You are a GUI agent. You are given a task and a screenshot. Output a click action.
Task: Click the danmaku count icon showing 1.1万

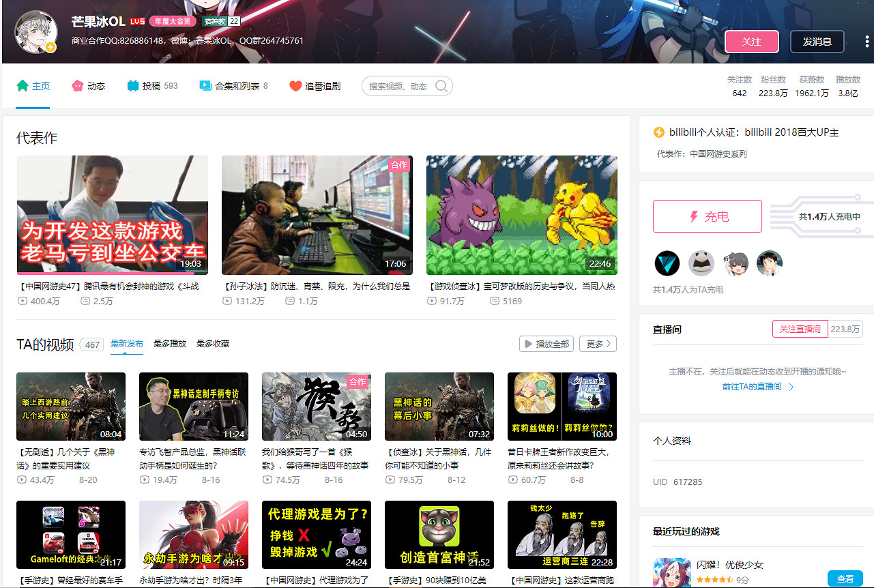tap(290, 301)
